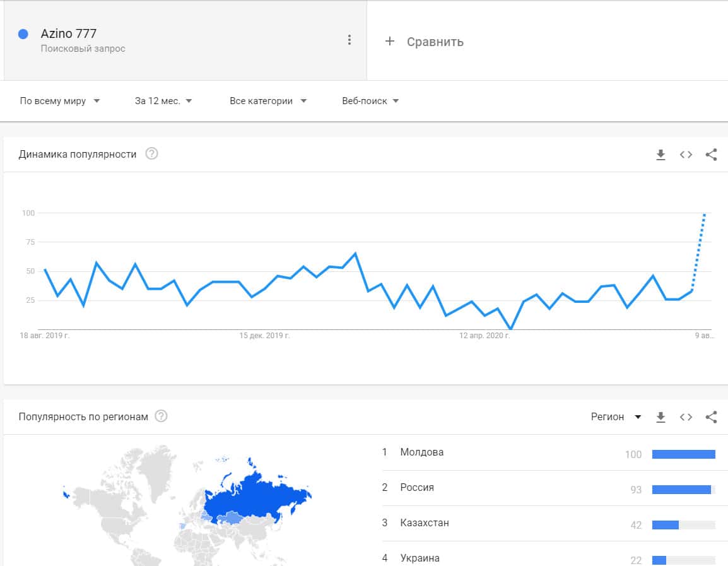
Task: Open Azino 777 search term options menu
Action: click(x=349, y=40)
